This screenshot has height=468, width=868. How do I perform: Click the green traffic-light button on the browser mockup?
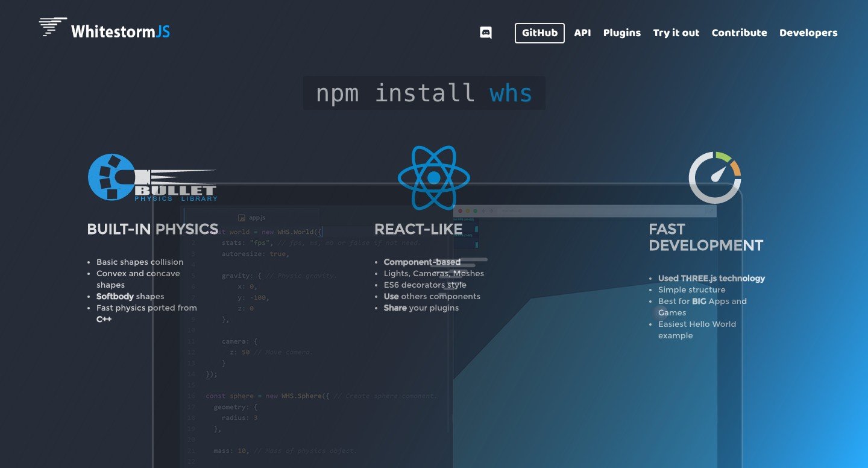coord(475,211)
